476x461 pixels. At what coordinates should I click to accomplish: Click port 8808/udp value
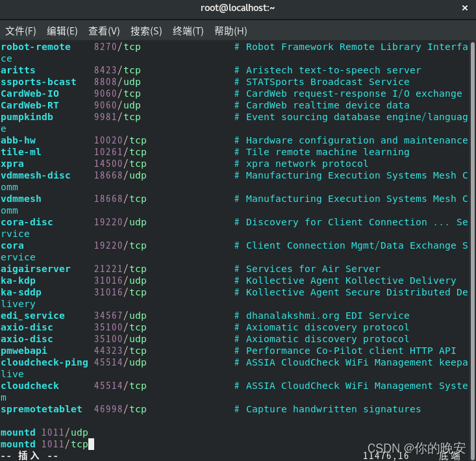click(x=117, y=82)
